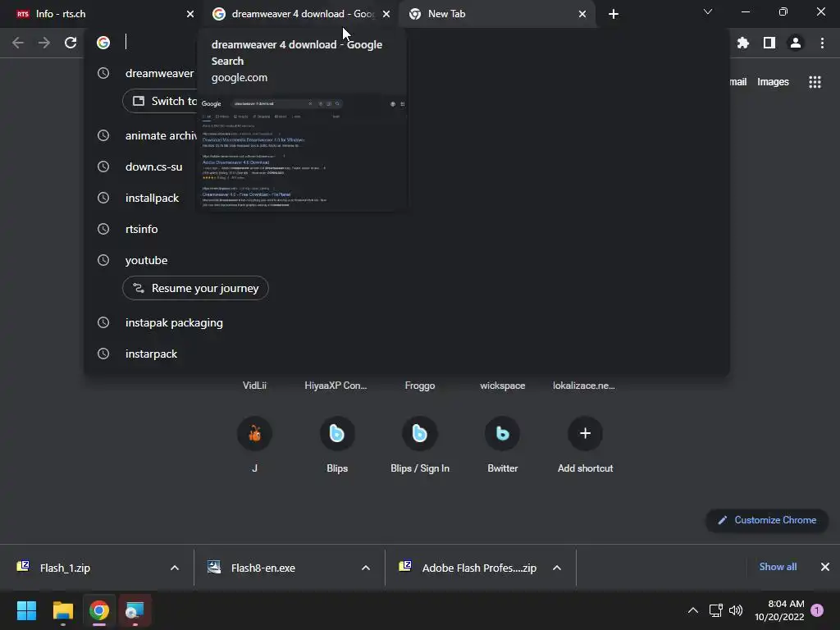
Task: Open the notification center badge
Action: pyautogui.click(x=817, y=610)
